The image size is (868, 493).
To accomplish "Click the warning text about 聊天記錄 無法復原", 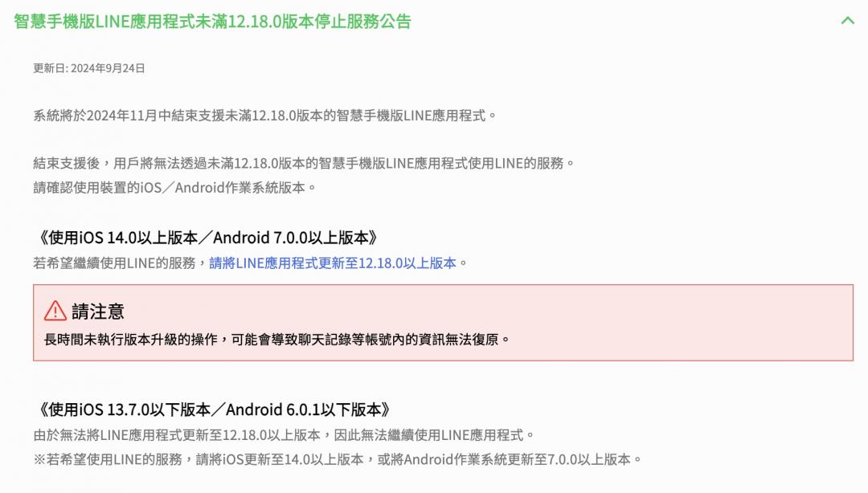I will (276, 339).
